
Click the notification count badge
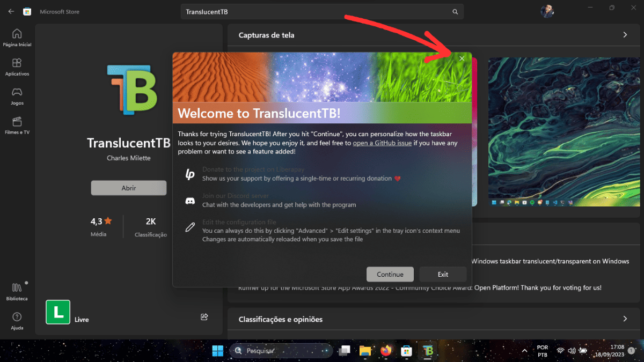pos(632,351)
